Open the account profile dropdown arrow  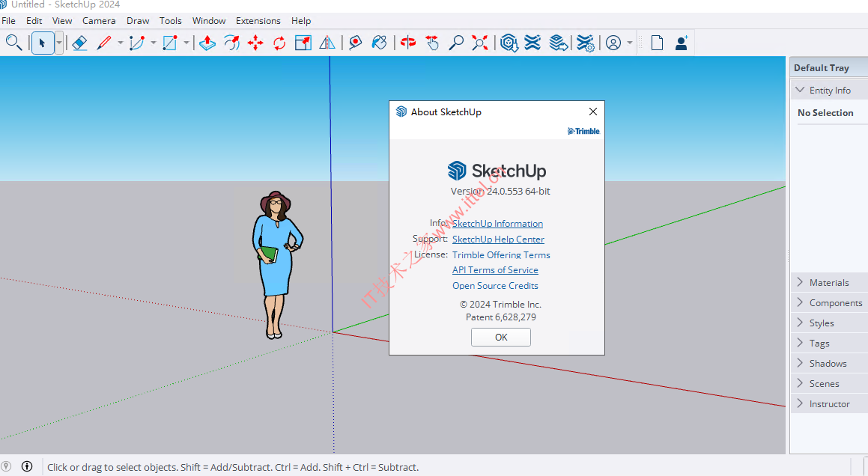[629, 43]
